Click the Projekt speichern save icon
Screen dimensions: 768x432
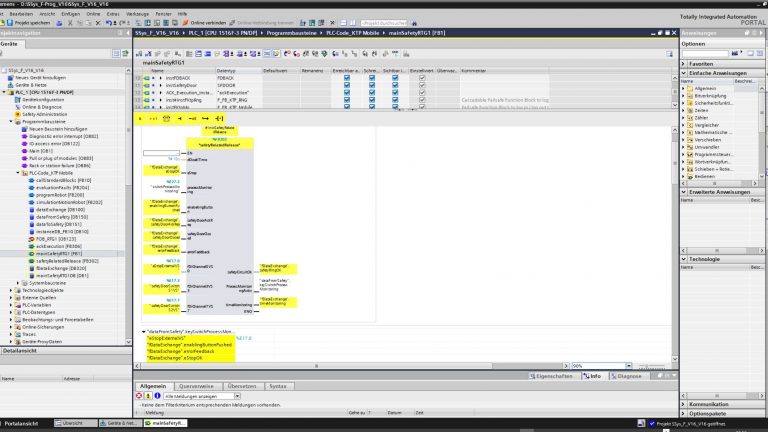click(x=10, y=23)
